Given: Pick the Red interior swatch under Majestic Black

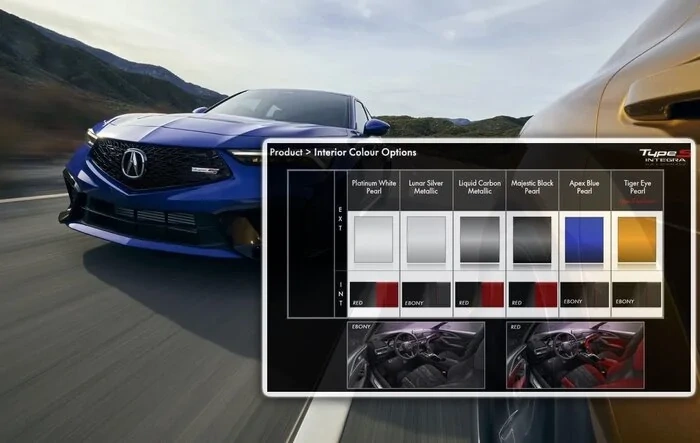Looking at the screenshot, I should pyautogui.click(x=533, y=294).
